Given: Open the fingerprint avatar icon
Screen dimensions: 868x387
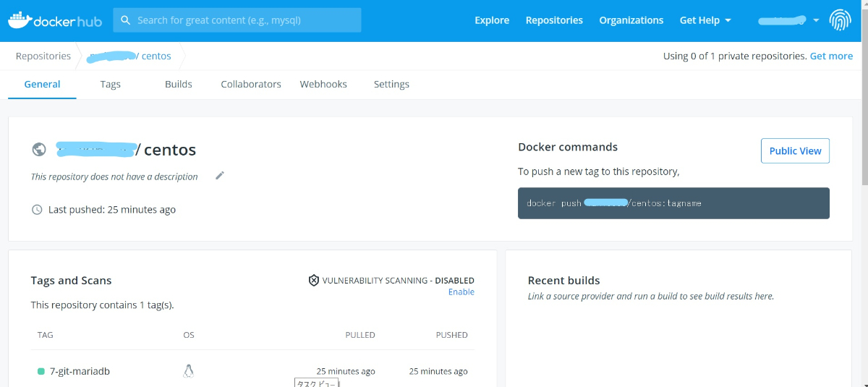Looking at the screenshot, I should point(840,20).
